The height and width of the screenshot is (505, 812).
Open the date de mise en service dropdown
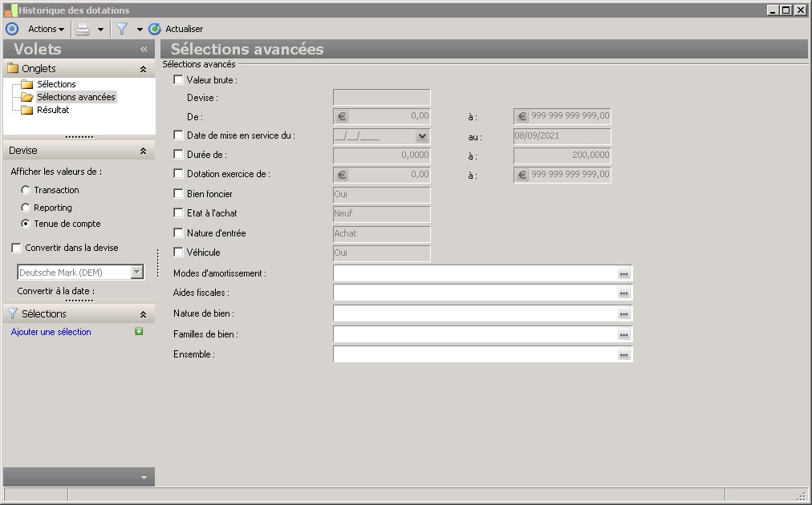click(422, 136)
